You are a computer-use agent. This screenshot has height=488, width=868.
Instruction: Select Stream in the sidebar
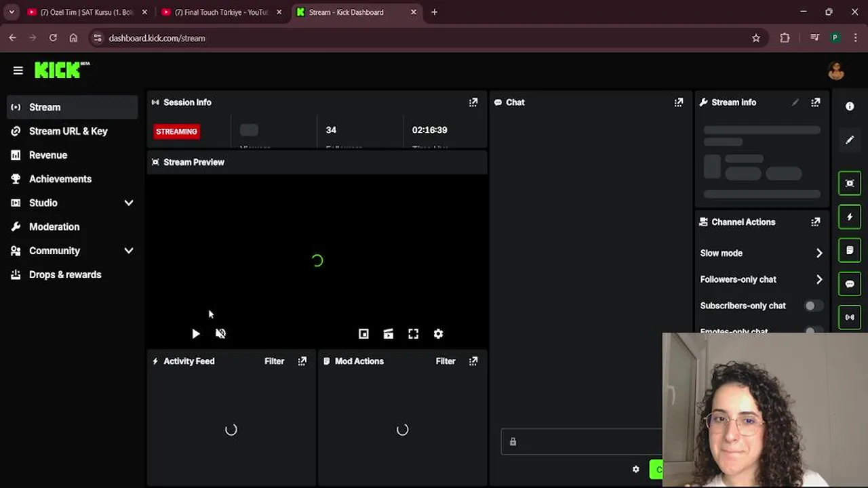click(73, 107)
